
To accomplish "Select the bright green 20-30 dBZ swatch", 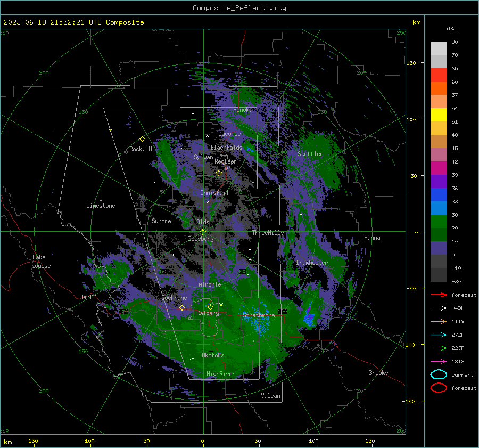I will coord(439,222).
